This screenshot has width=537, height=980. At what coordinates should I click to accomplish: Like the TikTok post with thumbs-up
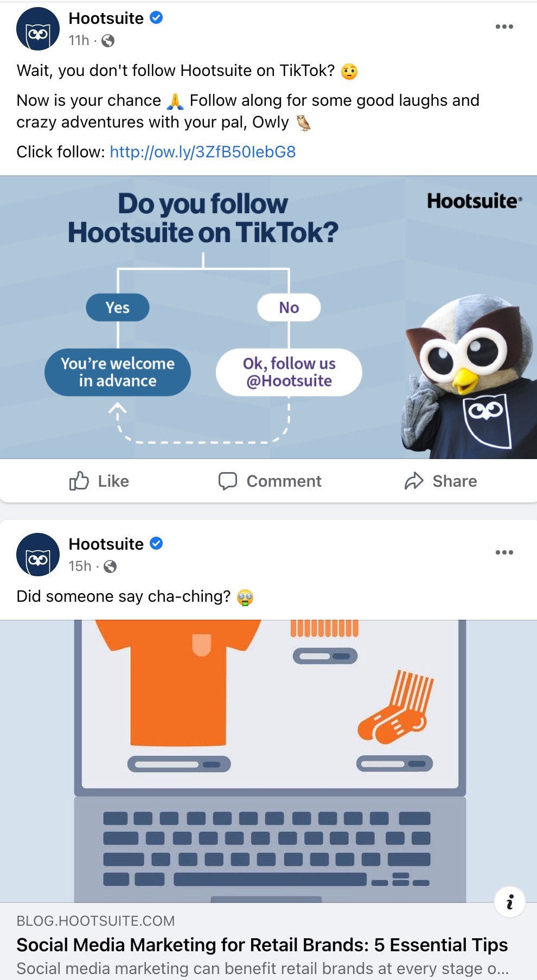point(99,481)
